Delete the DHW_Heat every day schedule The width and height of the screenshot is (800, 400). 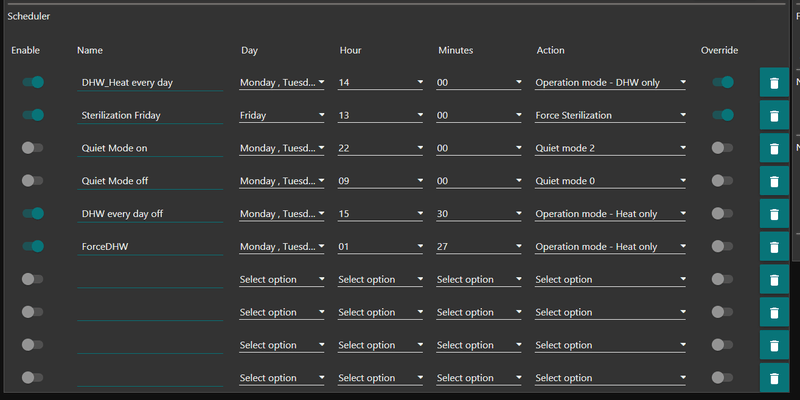(774, 83)
